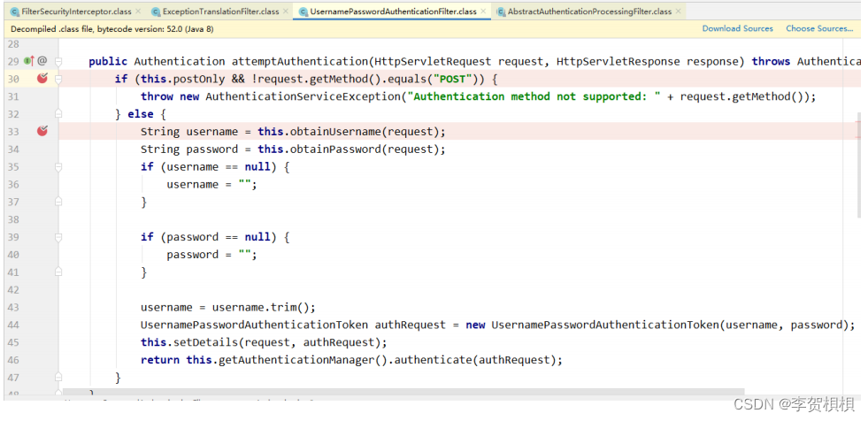This screenshot has height=421, width=868.
Task: Click AuthenticationServiceException on line 31
Action: (303, 96)
